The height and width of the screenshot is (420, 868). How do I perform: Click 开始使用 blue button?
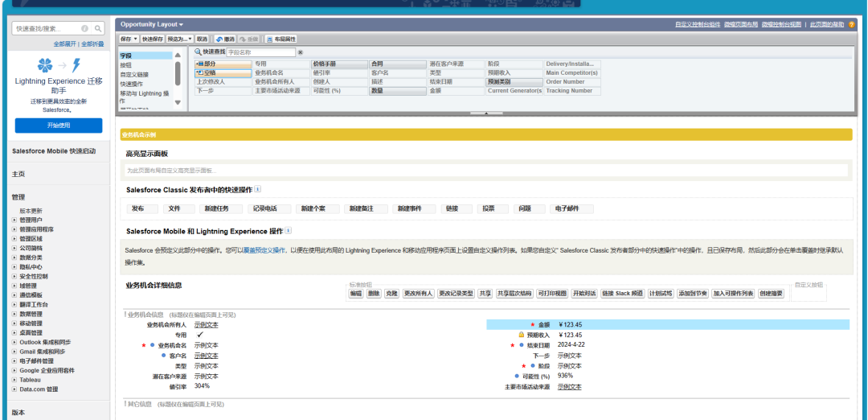tap(59, 126)
